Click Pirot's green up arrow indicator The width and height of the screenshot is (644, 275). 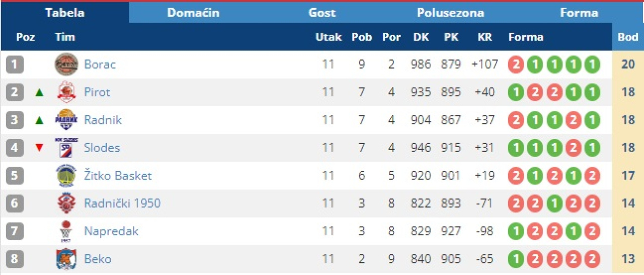point(39,92)
